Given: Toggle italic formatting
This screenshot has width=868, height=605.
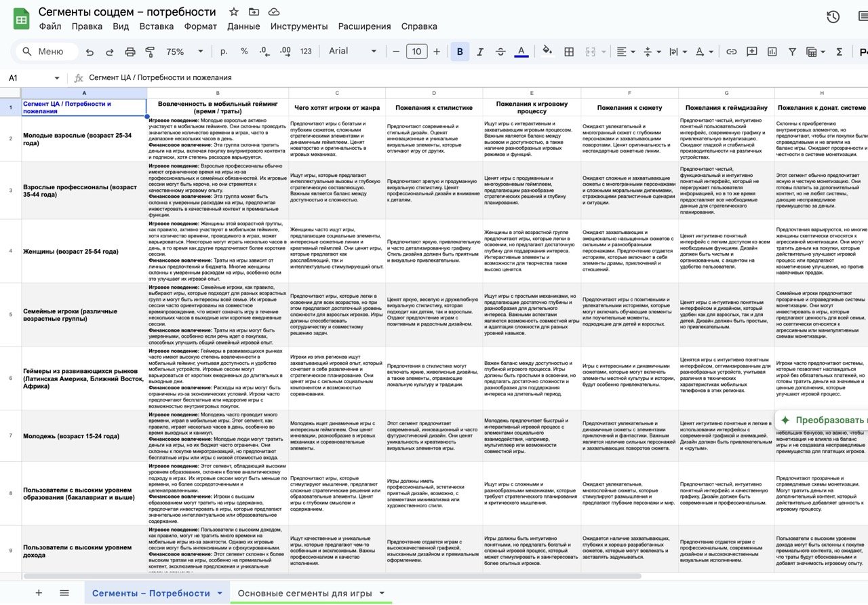Looking at the screenshot, I should [480, 52].
